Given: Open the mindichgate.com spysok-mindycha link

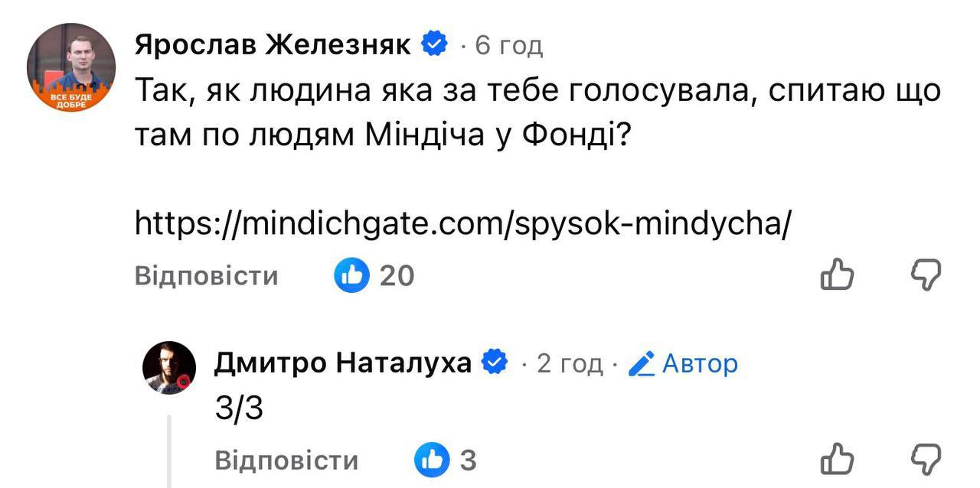Looking at the screenshot, I should coord(462,223).
